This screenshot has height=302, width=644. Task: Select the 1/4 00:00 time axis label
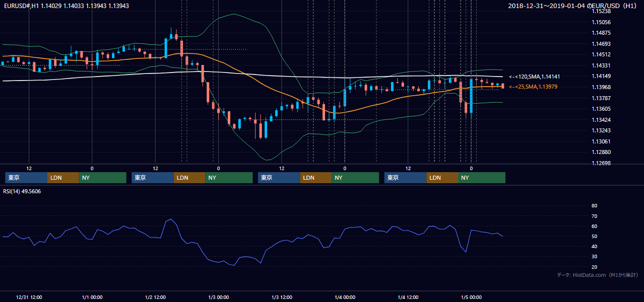point(345,297)
